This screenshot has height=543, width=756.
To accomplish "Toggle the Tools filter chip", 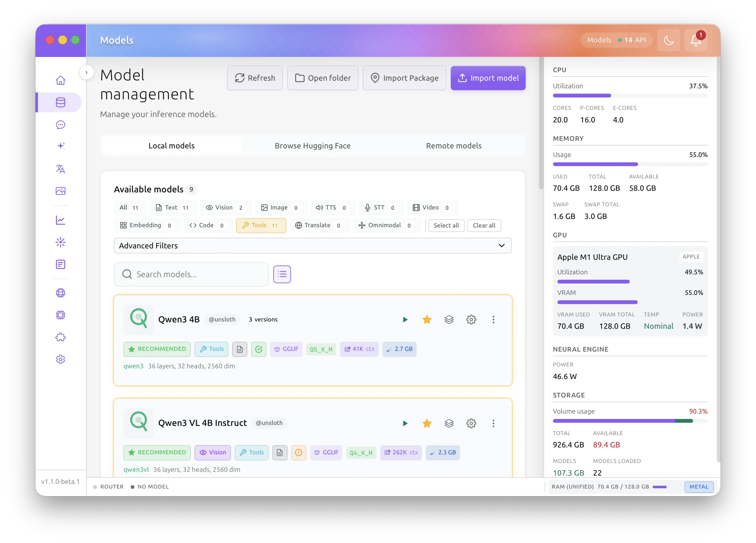I will click(261, 226).
